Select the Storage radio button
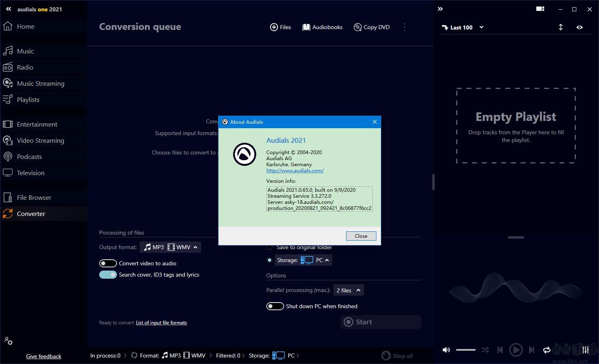The height and width of the screenshot is (364, 599). (270, 260)
